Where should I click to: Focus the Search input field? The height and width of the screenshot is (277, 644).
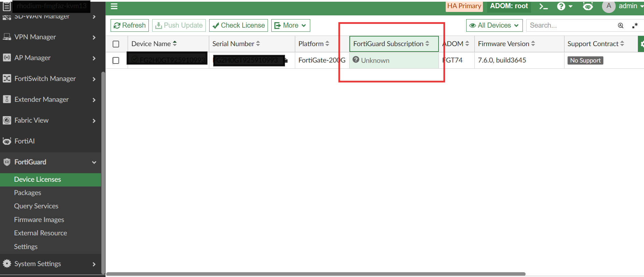(572, 26)
